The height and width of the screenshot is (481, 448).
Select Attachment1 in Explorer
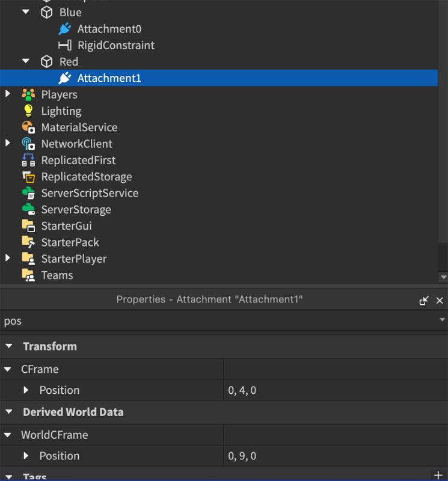point(218,78)
